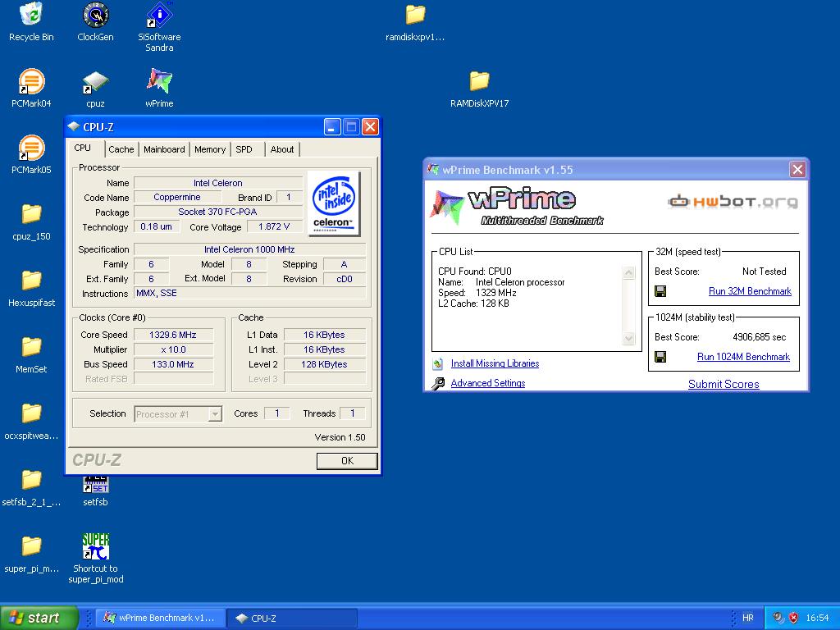
Task: Click the Bus Speed value 133.0 MHz
Action: click(173, 364)
